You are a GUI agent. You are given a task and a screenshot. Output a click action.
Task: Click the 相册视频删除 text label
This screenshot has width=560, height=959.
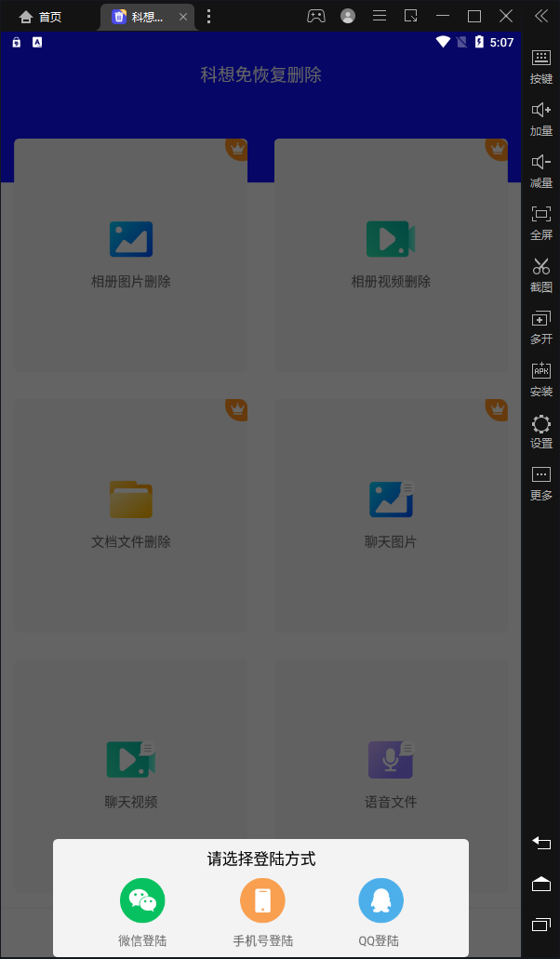coord(391,282)
